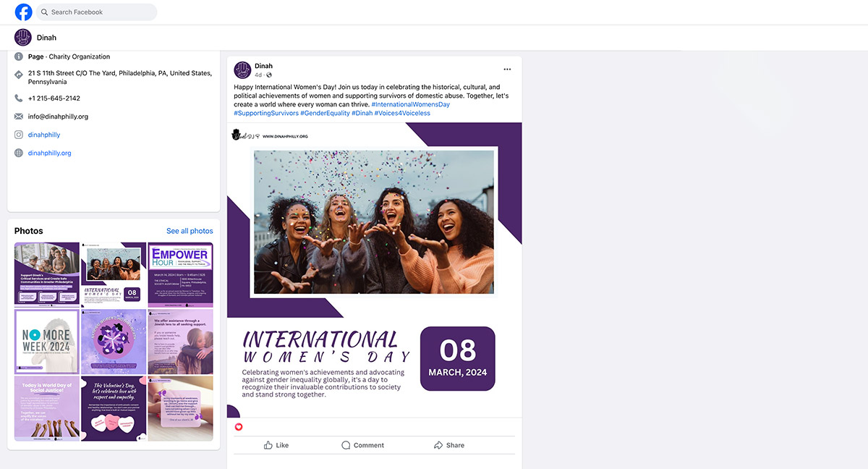The height and width of the screenshot is (469, 868).
Task: Open the World Day of Social Justice thumbnail
Action: 47,408
